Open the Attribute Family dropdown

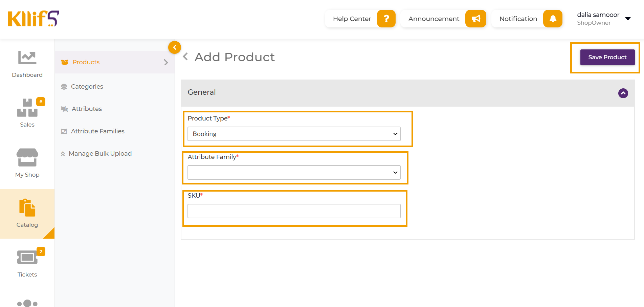[x=294, y=173]
